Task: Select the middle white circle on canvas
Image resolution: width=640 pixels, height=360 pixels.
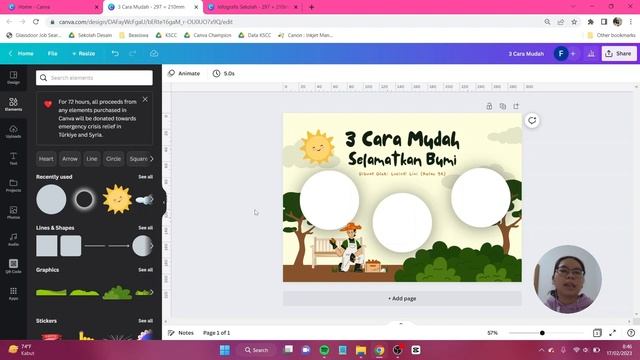Action: pos(402,222)
